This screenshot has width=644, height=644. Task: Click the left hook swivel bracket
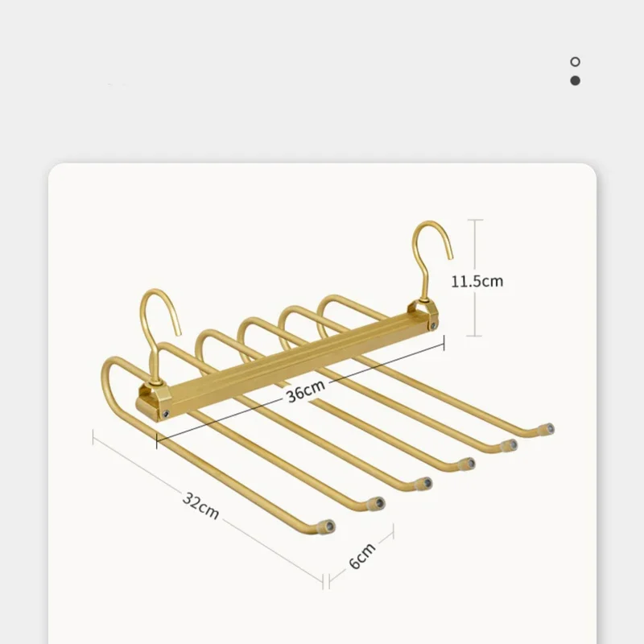154,401
